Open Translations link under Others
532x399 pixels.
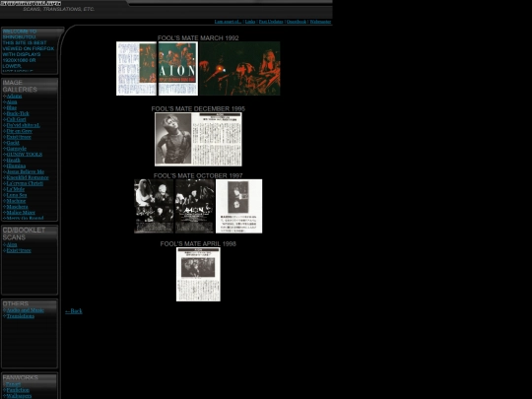21,316
